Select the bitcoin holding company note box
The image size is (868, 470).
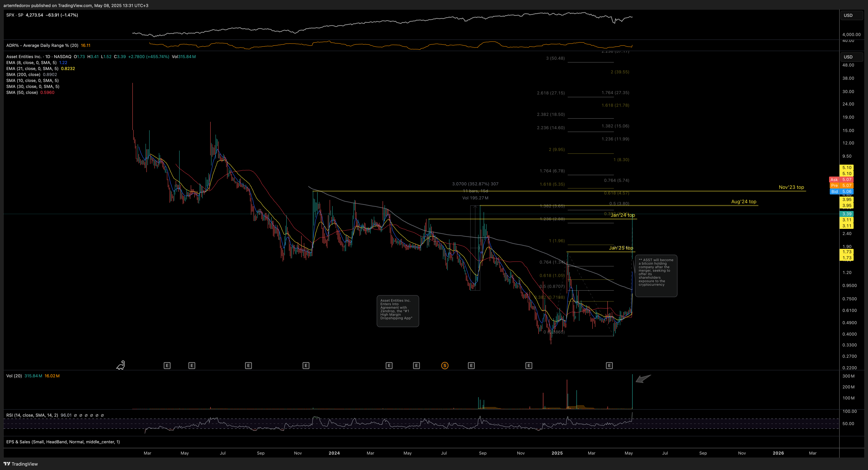coord(656,276)
